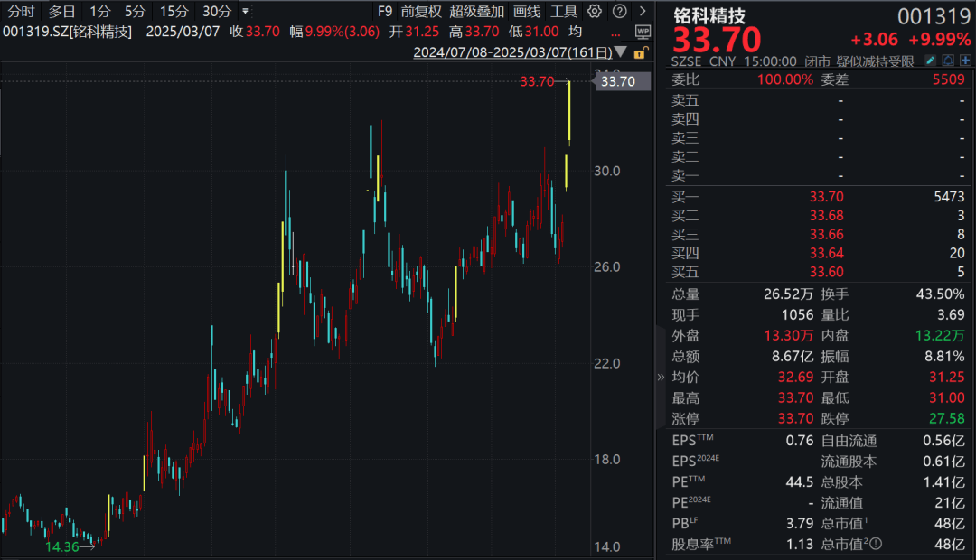
Task: Click the WP monitor icon
Action: coord(643,31)
